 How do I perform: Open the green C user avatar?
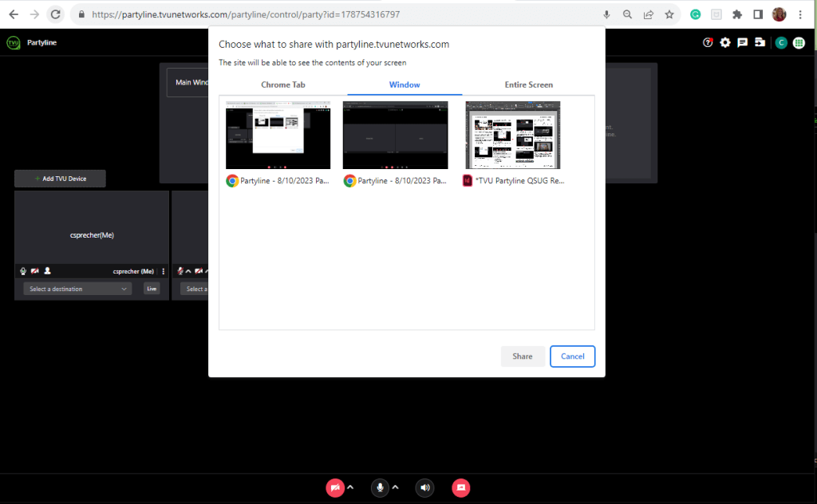(x=780, y=43)
